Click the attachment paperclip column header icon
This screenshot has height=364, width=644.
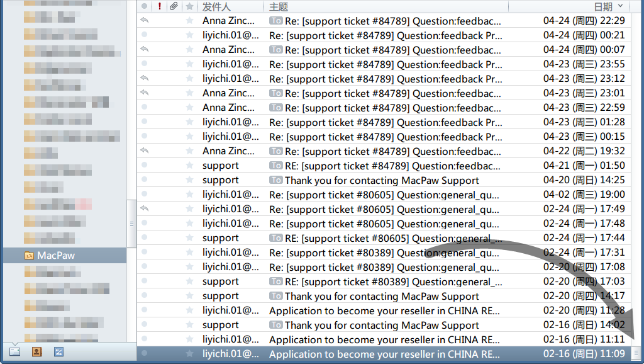coord(174,6)
